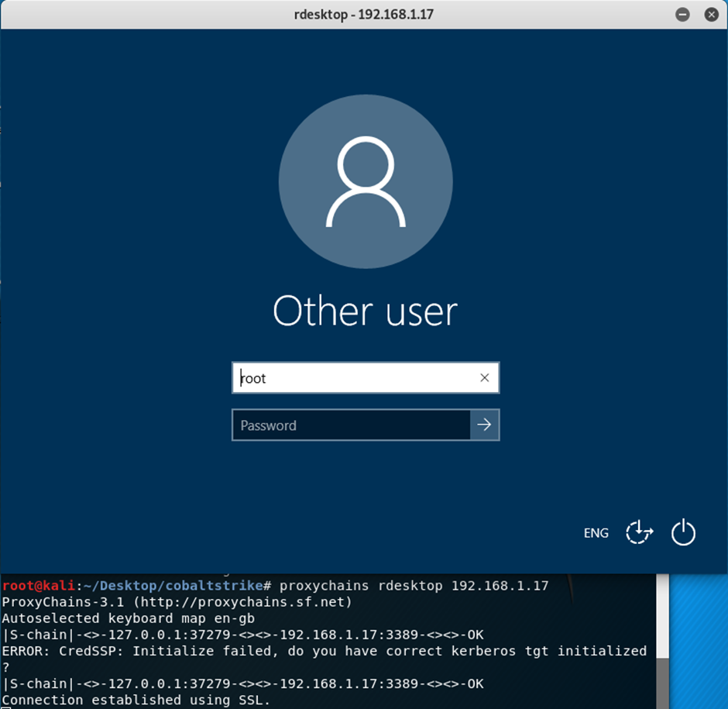Click the root@kali terminal prompt
This screenshot has height=709, width=728.
click(x=136, y=586)
